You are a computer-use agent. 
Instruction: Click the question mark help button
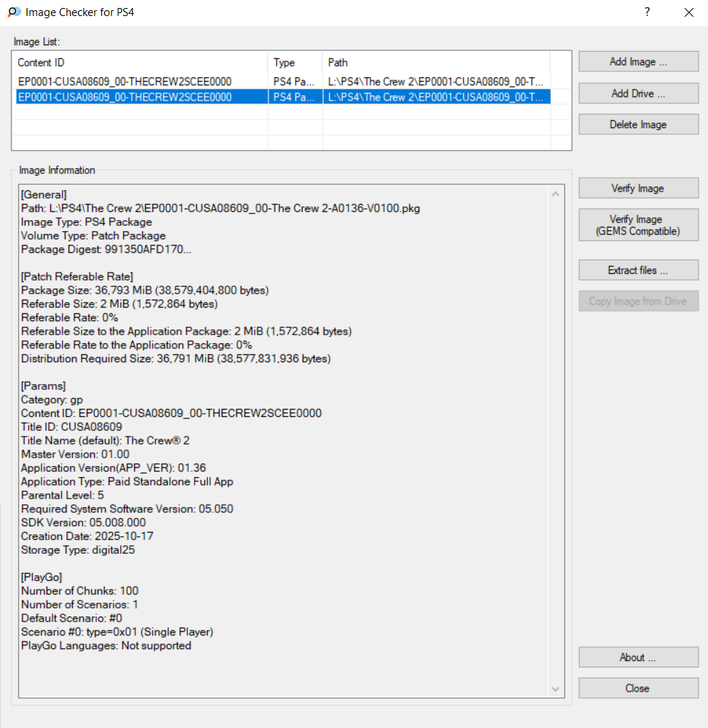(647, 12)
